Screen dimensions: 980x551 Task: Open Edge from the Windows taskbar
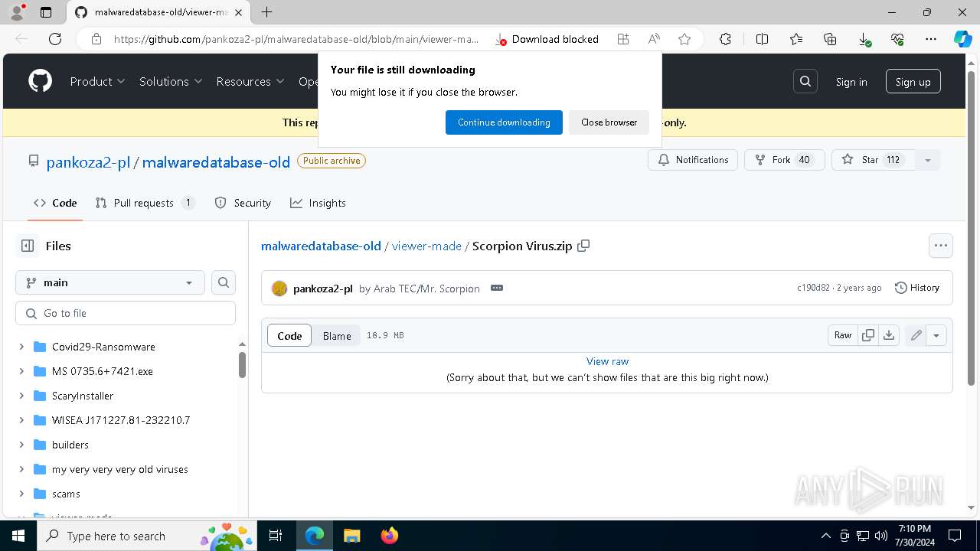315,536
